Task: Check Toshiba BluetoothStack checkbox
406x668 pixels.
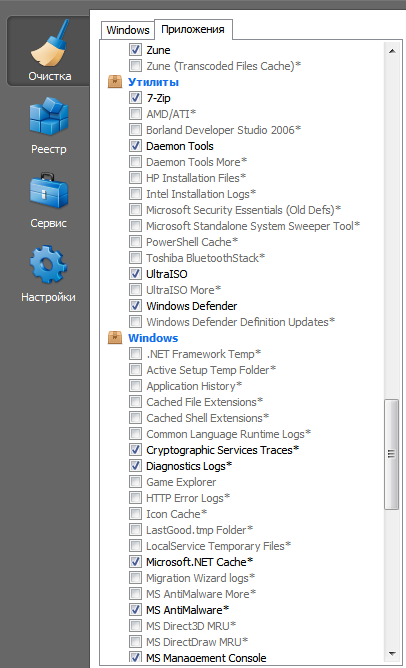Action: [135, 258]
